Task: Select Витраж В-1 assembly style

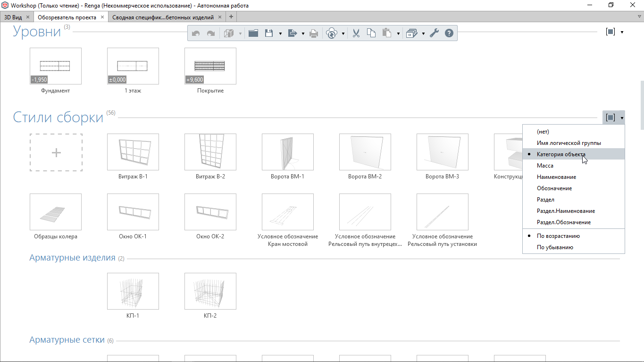Action: click(x=133, y=152)
